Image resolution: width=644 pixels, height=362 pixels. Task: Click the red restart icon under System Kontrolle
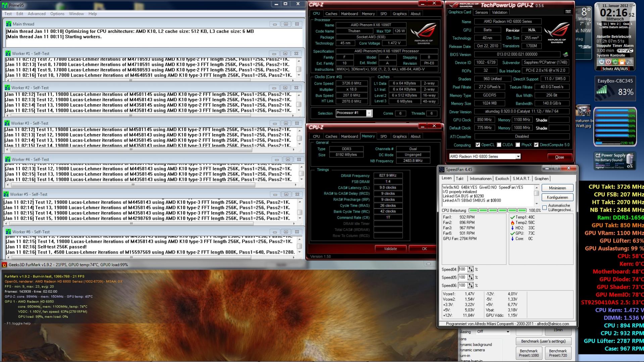coord(608,62)
